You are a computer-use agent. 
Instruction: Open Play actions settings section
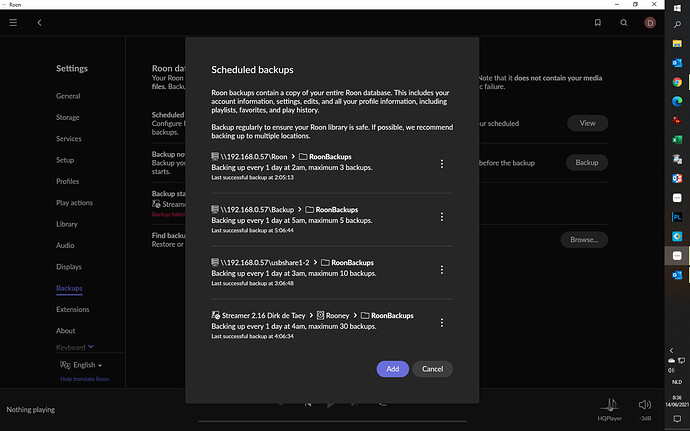pos(74,203)
